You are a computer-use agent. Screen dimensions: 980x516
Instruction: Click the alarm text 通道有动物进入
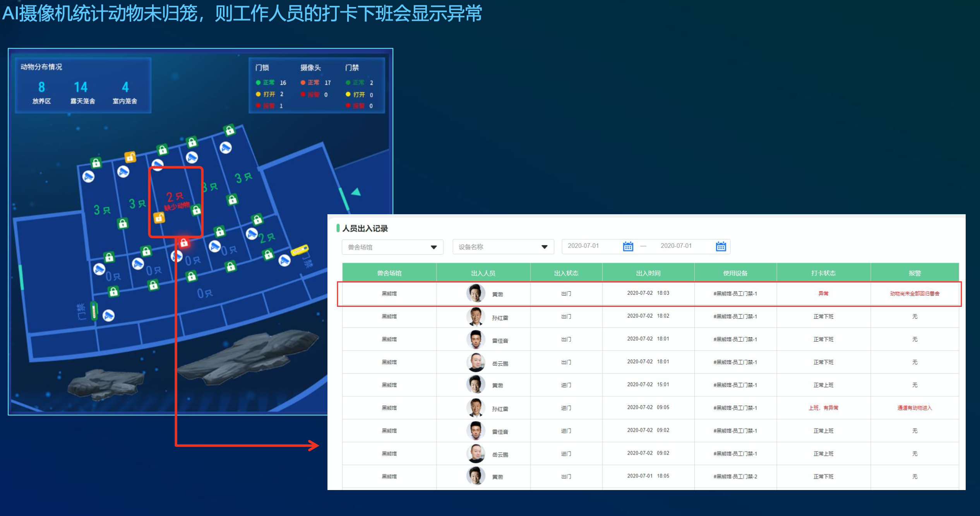(x=915, y=408)
